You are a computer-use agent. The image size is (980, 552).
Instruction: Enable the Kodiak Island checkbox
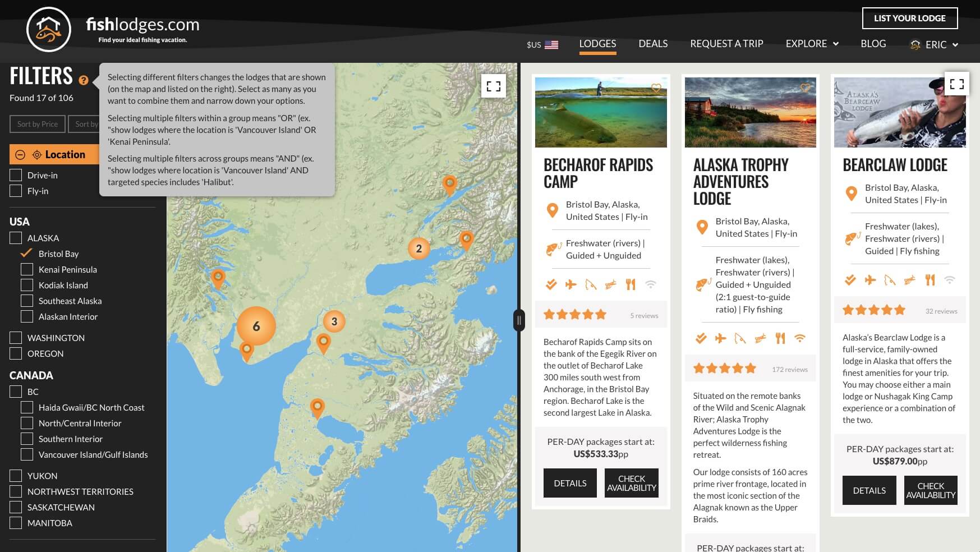(x=27, y=286)
